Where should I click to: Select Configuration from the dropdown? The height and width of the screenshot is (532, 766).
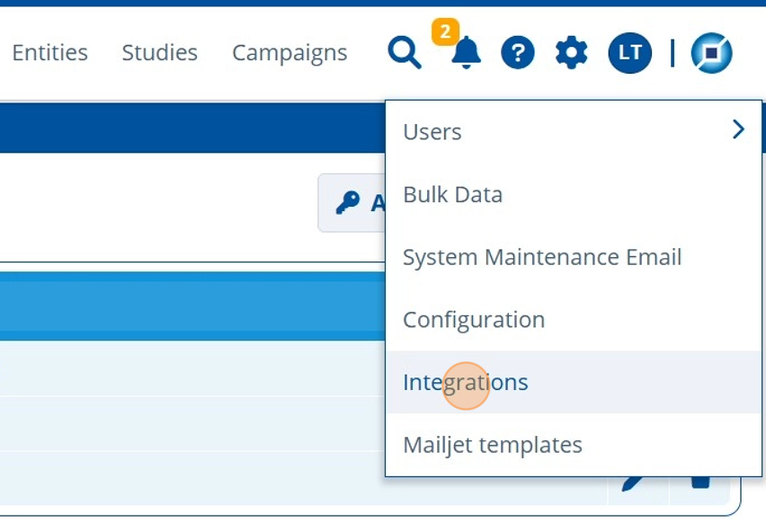tap(474, 320)
